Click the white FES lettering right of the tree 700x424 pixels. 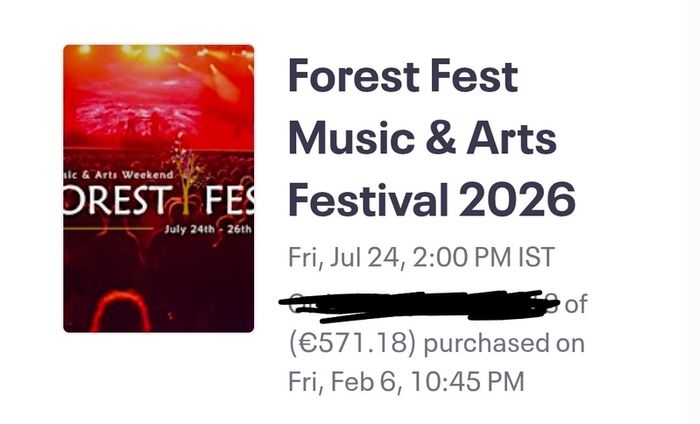tap(229, 200)
